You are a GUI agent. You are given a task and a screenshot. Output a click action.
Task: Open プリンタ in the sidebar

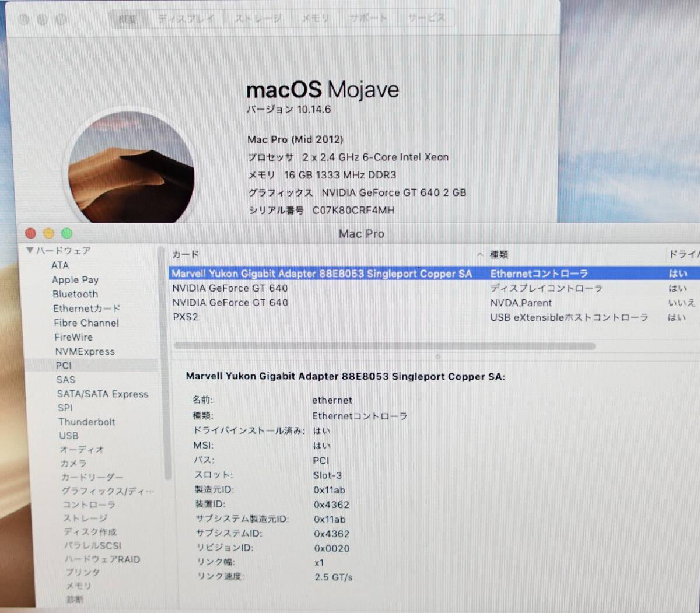pyautogui.click(x=82, y=573)
